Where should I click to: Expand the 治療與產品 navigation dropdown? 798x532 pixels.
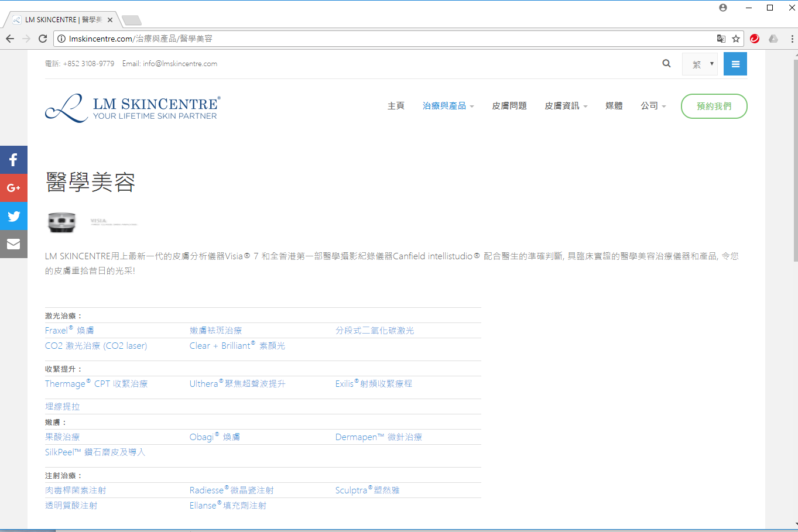coord(448,106)
